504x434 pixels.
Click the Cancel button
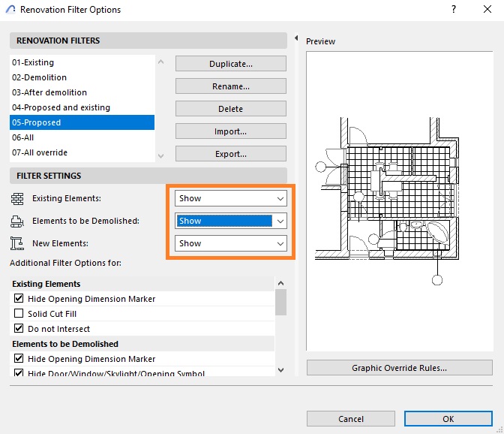pos(351,419)
